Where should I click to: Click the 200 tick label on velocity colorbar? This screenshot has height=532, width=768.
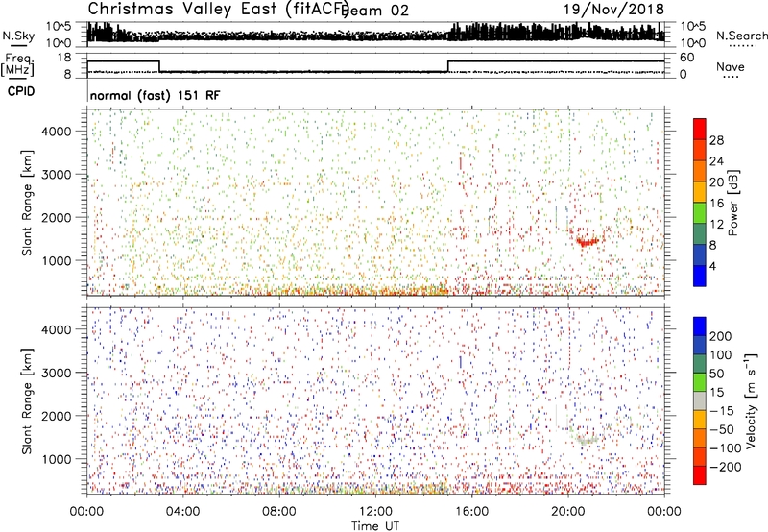721,336
